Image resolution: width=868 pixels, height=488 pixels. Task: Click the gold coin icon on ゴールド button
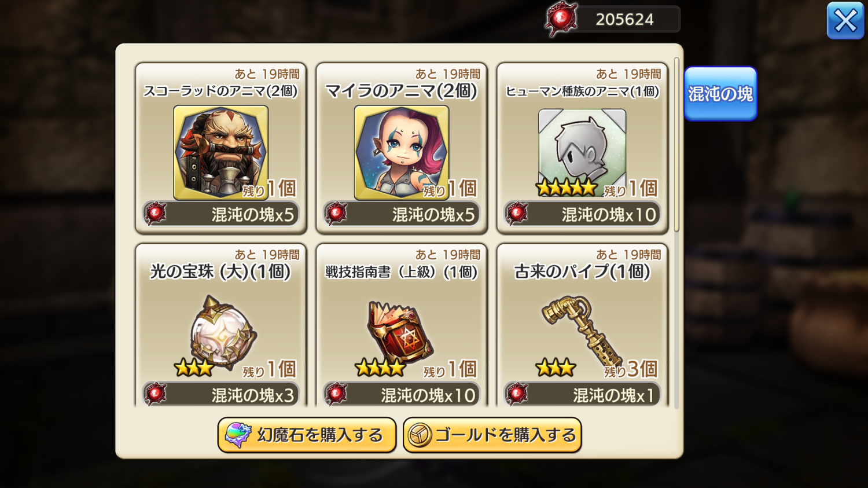tap(420, 435)
